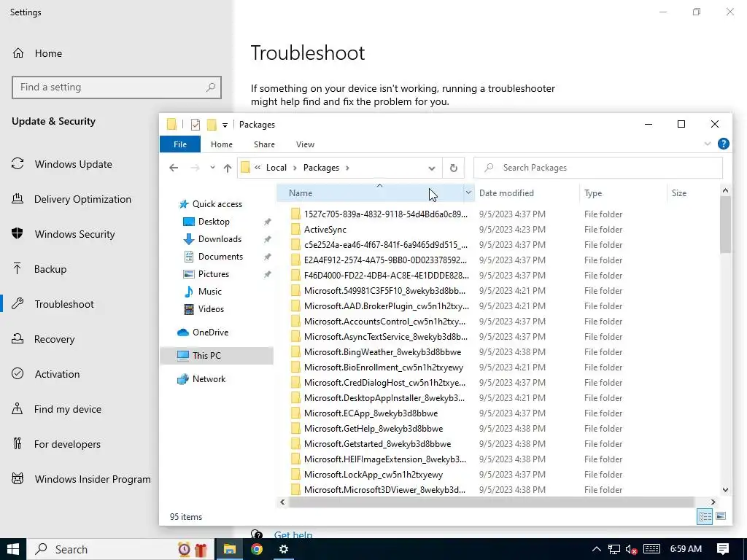Click the Search Packages field
Image resolution: width=747 pixels, height=560 pixels.
coord(598,168)
